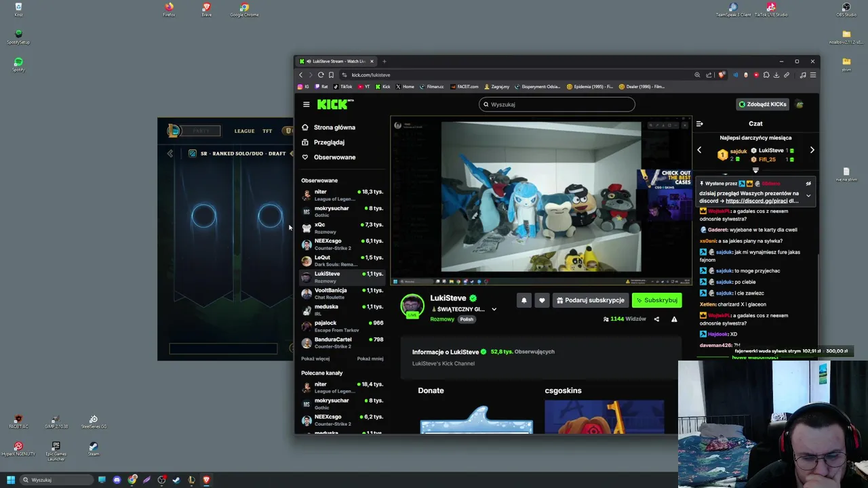Toggle follow heart for LukiSteve

click(541, 300)
